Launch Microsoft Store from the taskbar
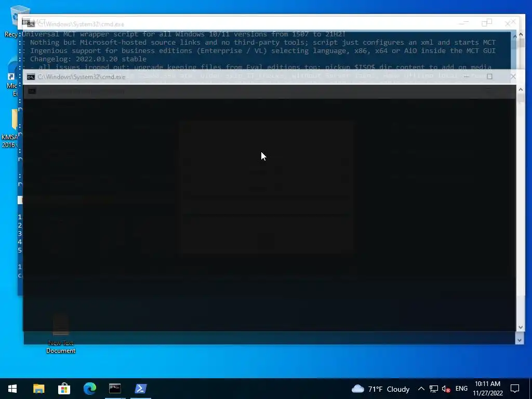Image resolution: width=532 pixels, height=399 pixels. [64, 389]
